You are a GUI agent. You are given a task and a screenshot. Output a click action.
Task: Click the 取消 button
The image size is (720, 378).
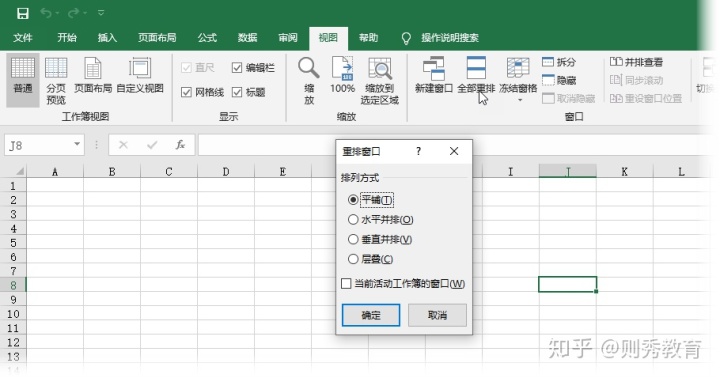(437, 315)
